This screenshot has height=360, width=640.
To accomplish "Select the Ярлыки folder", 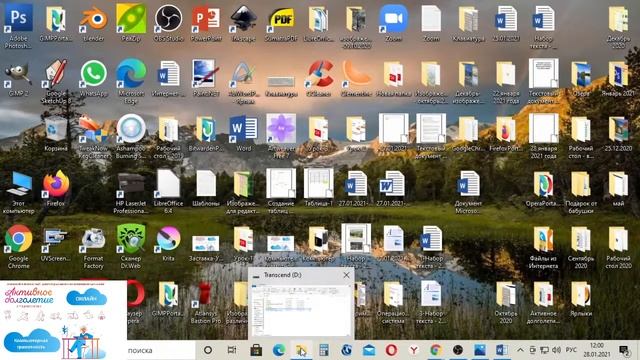I will point(581,299).
